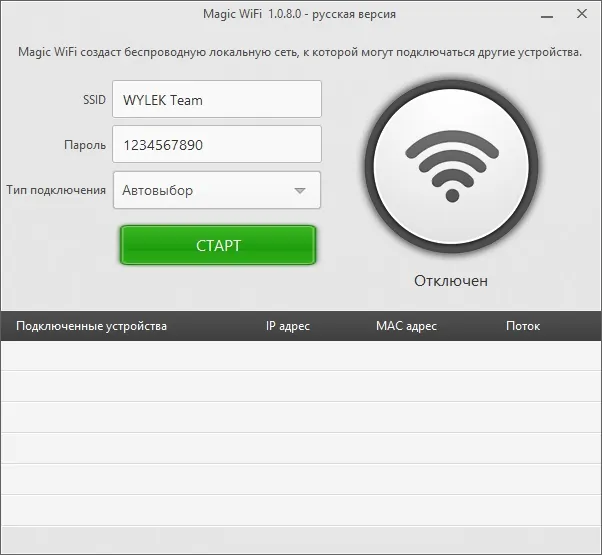
Task: Click the IP адрес column header
Action: [288, 326]
